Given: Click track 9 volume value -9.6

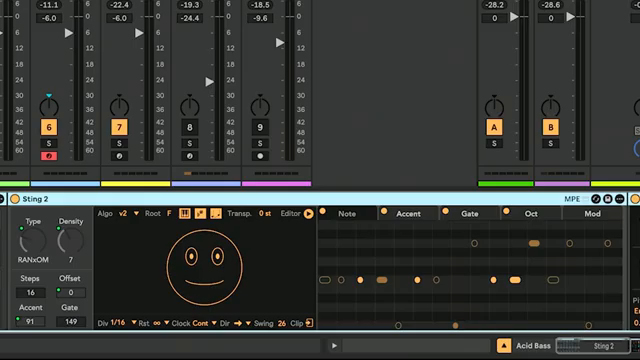Looking at the screenshot, I should coord(260,18).
